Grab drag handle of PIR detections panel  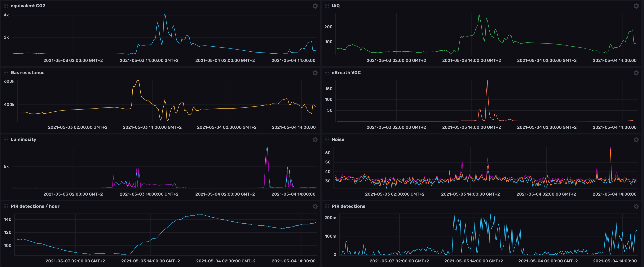tap(327, 206)
